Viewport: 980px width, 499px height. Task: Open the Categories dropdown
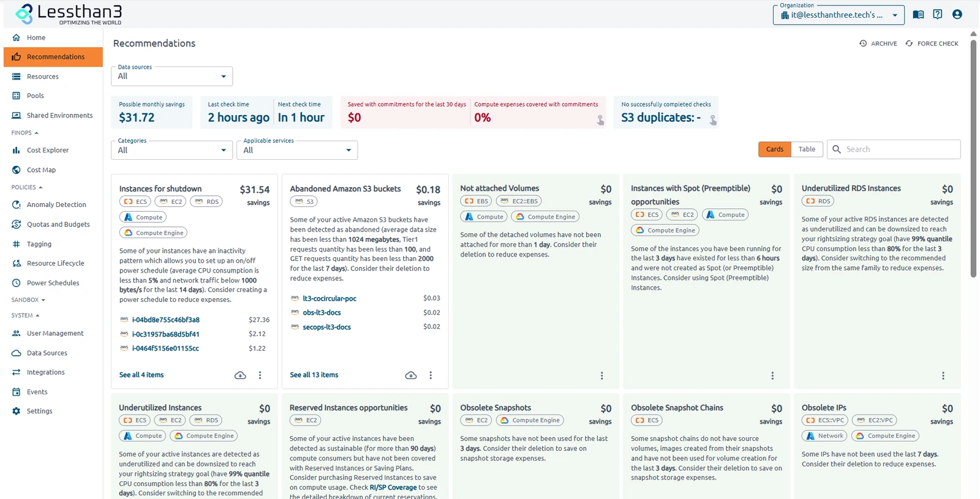[x=172, y=150]
